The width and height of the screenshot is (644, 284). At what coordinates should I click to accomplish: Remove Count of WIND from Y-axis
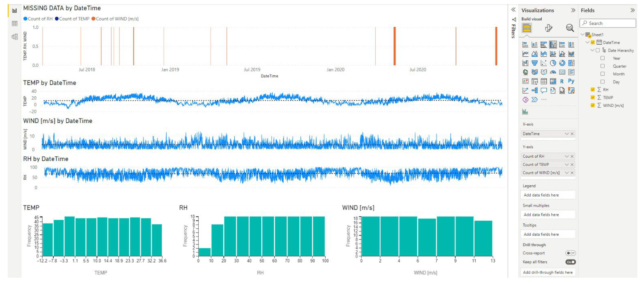[572, 173]
